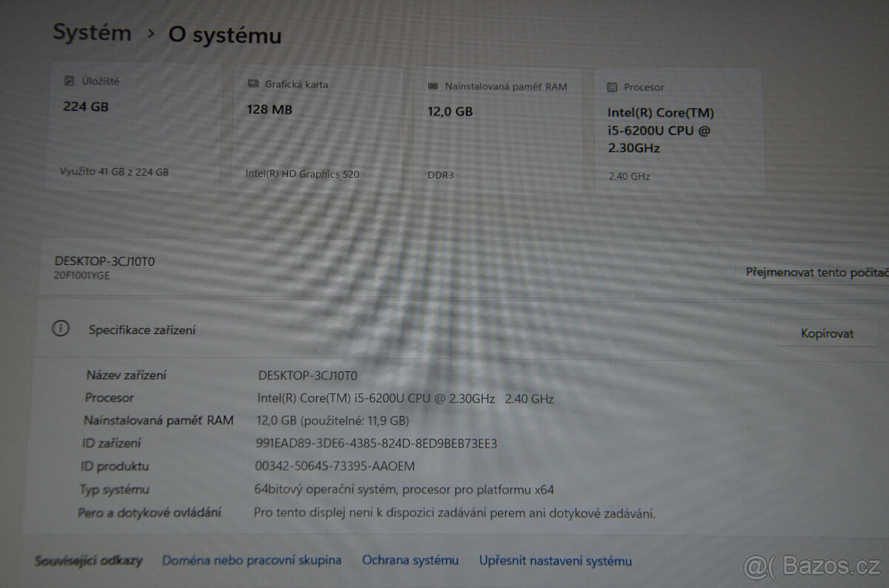Click the Nainstalovaná paměť RAM icon
889x588 pixels.
pos(432,86)
